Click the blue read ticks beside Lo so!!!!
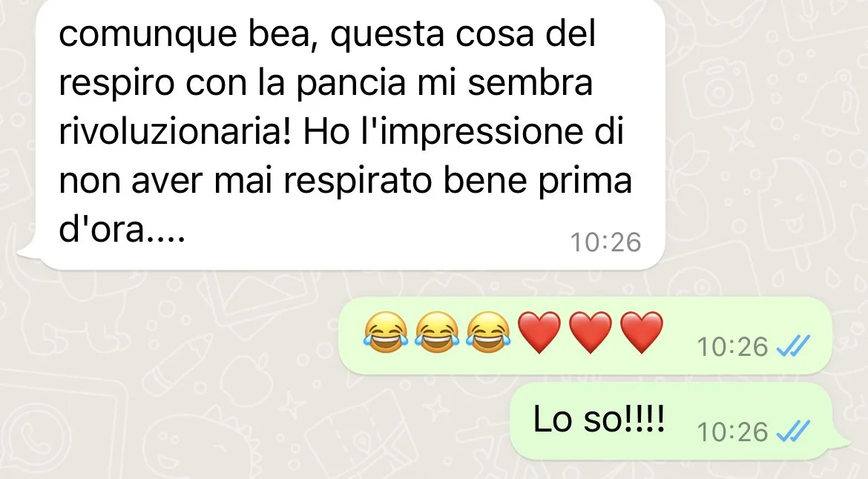Screen dimensions: 868x479 (x=793, y=432)
